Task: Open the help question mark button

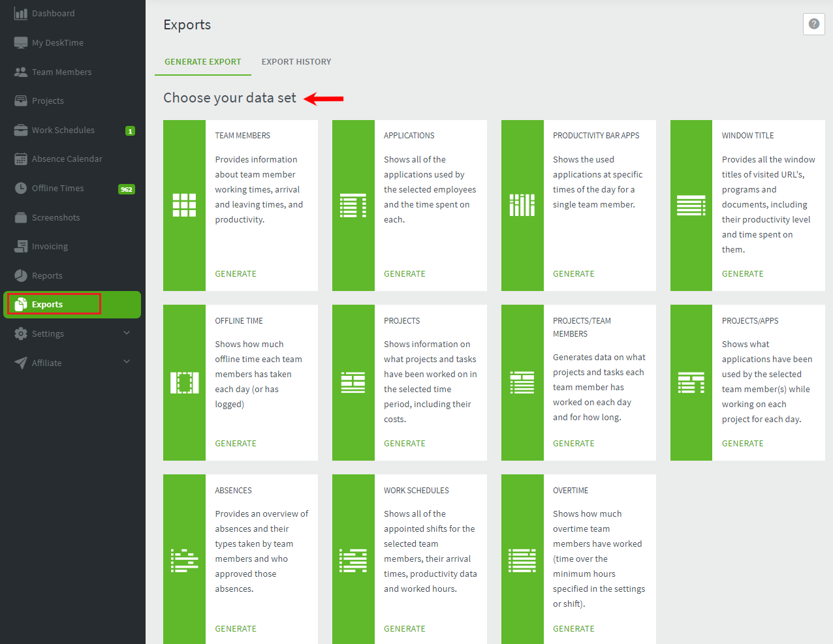Action: click(x=814, y=24)
